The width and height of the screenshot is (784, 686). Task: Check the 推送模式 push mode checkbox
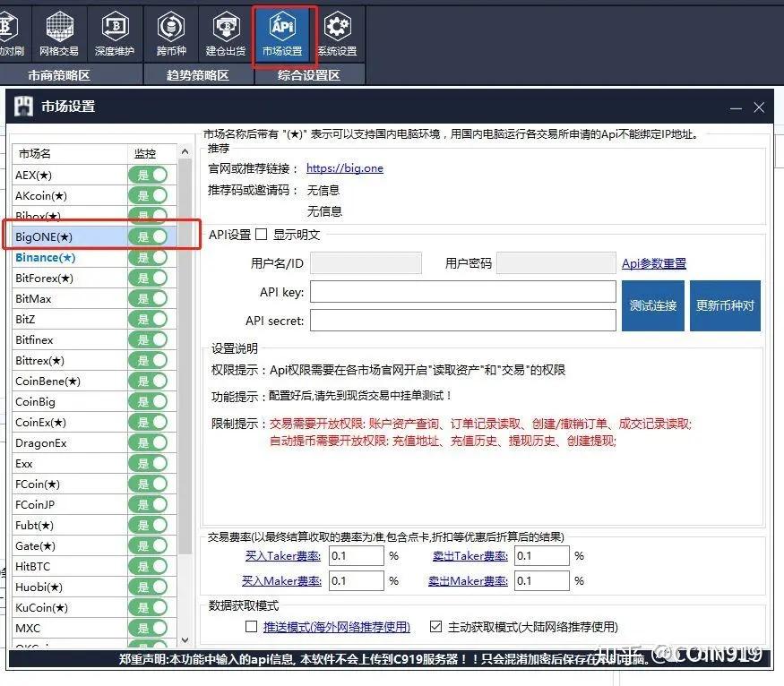[252, 627]
